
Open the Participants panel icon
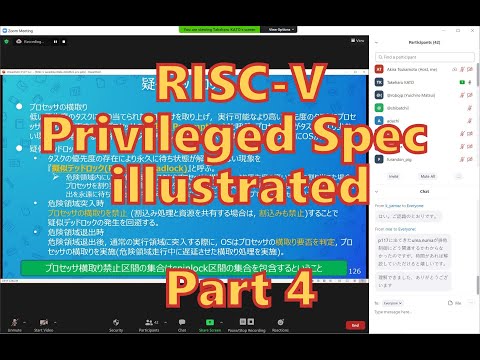[x=149, y=322]
